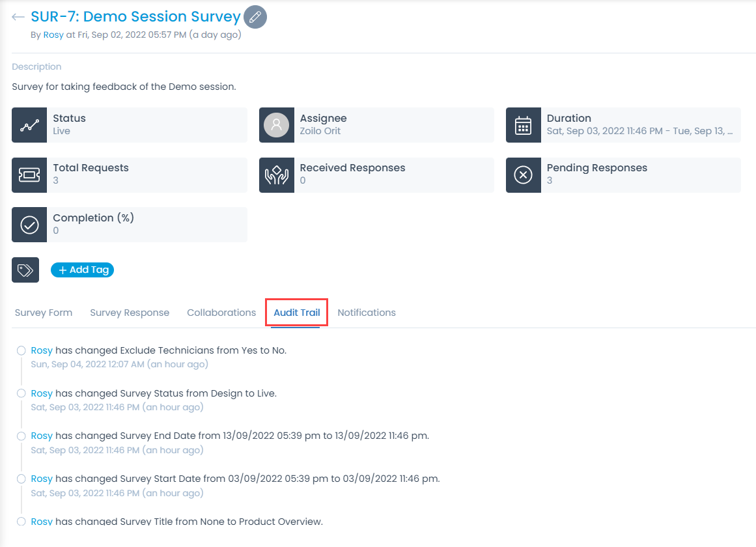Open the Collaborations tab
Viewport: 756px width, 547px height.
[221, 313]
